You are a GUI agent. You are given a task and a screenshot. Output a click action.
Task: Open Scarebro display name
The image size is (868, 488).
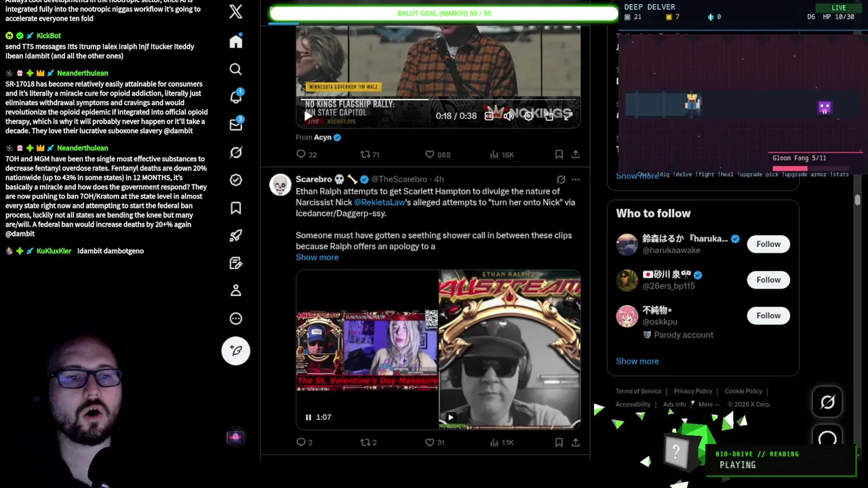tap(326, 179)
